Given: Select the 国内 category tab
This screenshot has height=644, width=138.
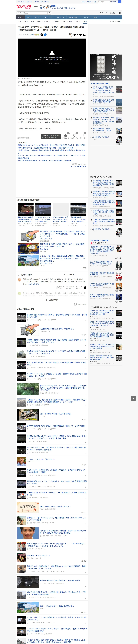Looking at the screenshot, I should coord(26,21).
